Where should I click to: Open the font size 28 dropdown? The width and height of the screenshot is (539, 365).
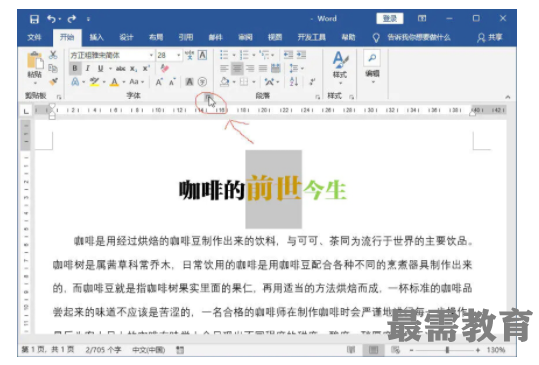point(178,55)
